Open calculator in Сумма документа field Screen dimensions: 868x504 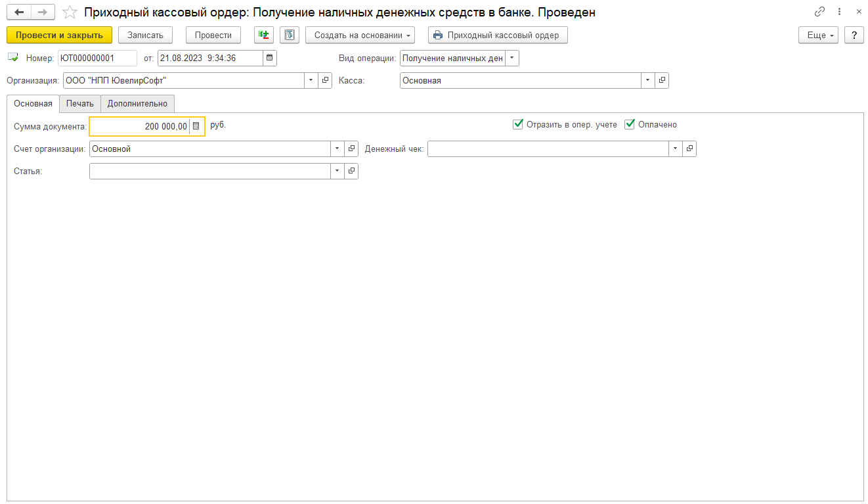(196, 126)
